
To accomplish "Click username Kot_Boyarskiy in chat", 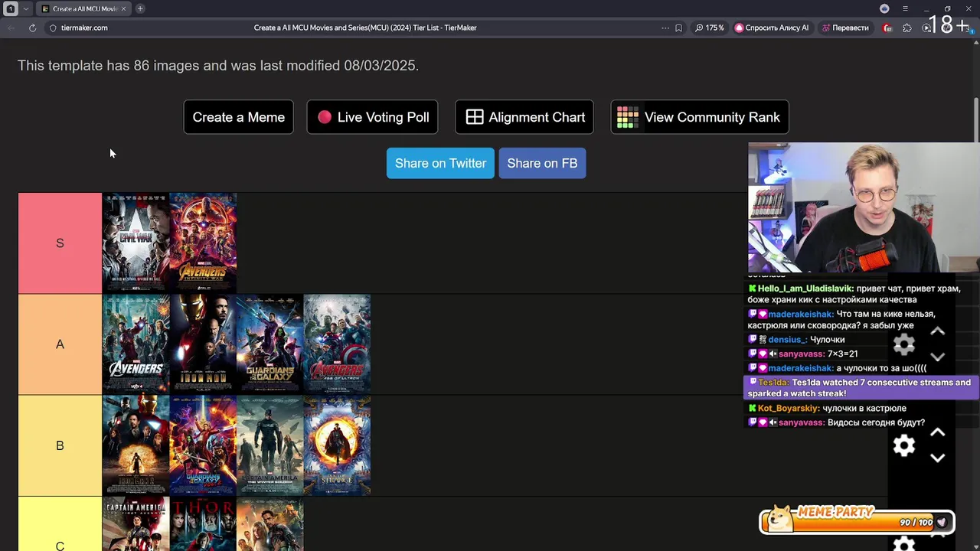I will tap(789, 408).
